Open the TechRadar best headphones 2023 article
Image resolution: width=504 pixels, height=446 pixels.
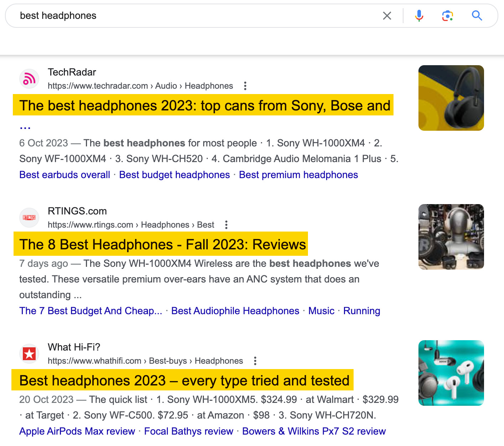(205, 105)
